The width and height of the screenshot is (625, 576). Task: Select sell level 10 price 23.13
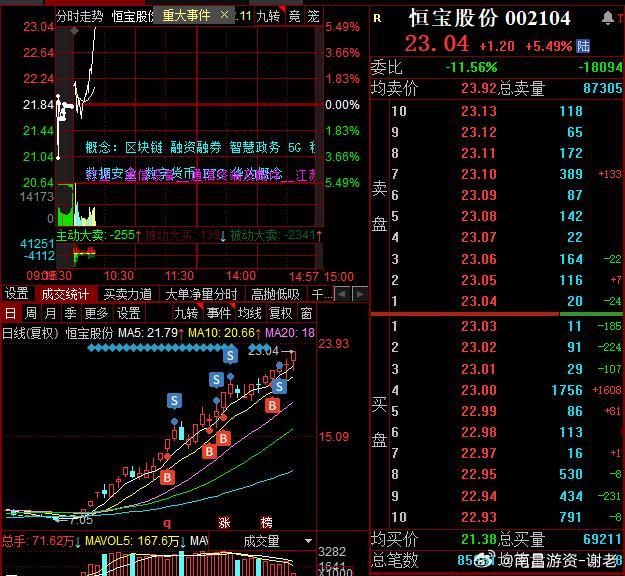tap(479, 111)
